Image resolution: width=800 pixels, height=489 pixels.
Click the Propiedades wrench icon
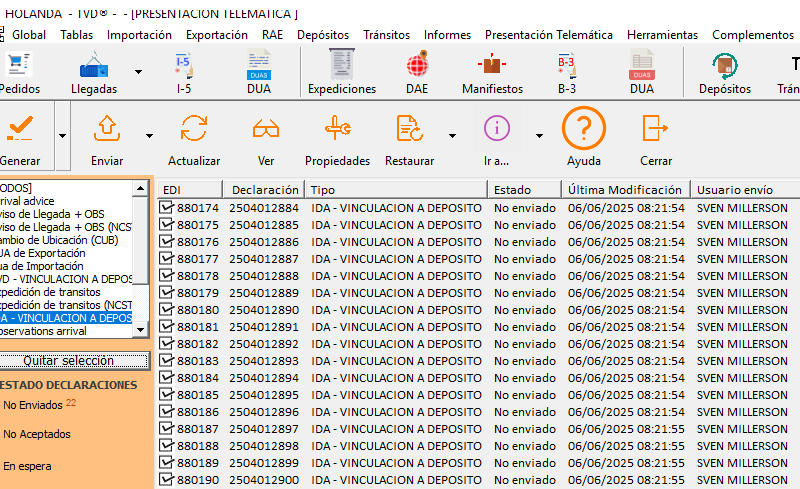coord(337,129)
